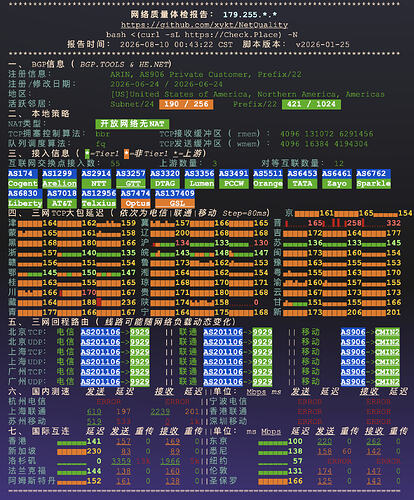Select the IP address 179.255.*.*
This screenshot has width=414, height=500.
pyautogui.click(x=250, y=15)
